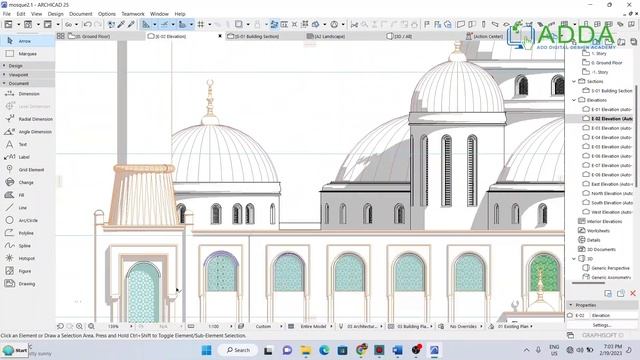
Task: Open the Design menu
Action: click(56, 14)
